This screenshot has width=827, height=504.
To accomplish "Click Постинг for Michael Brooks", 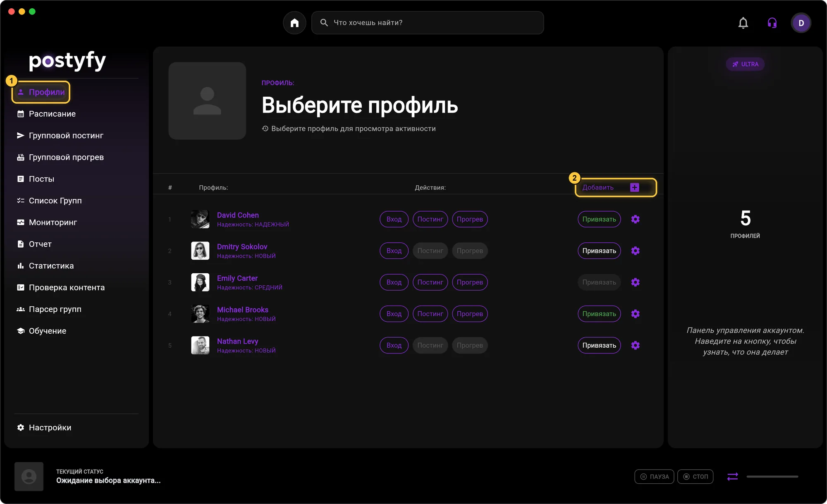I will point(430,314).
